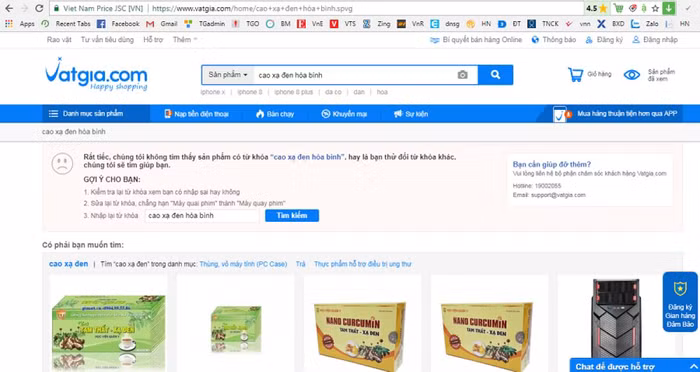Open Bán chạy menu item

click(275, 114)
